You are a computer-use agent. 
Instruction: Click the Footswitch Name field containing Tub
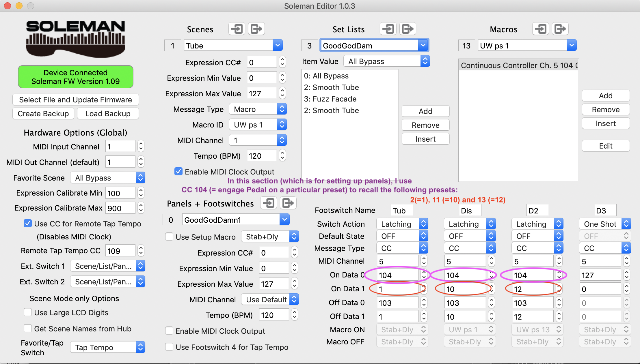[402, 210]
